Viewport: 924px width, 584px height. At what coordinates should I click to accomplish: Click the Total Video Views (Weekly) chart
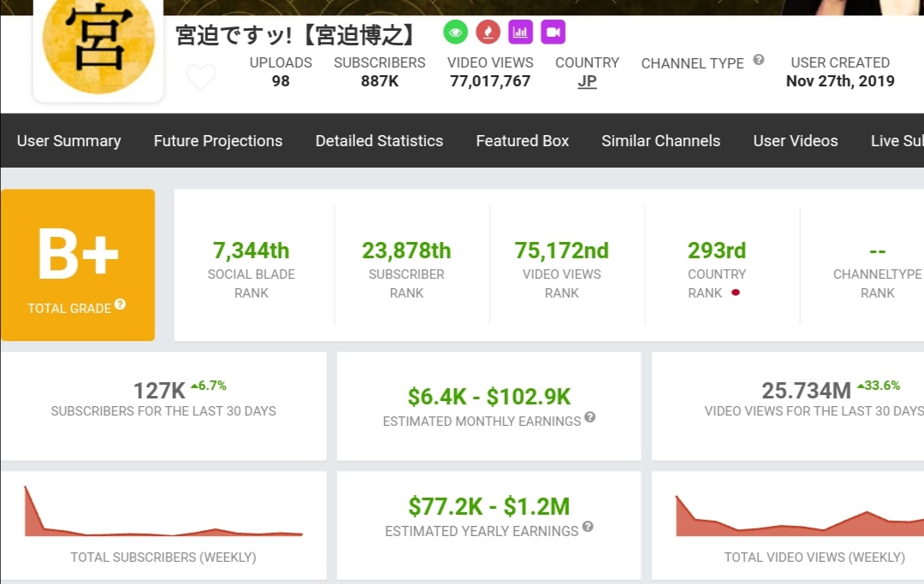pyautogui.click(x=800, y=516)
